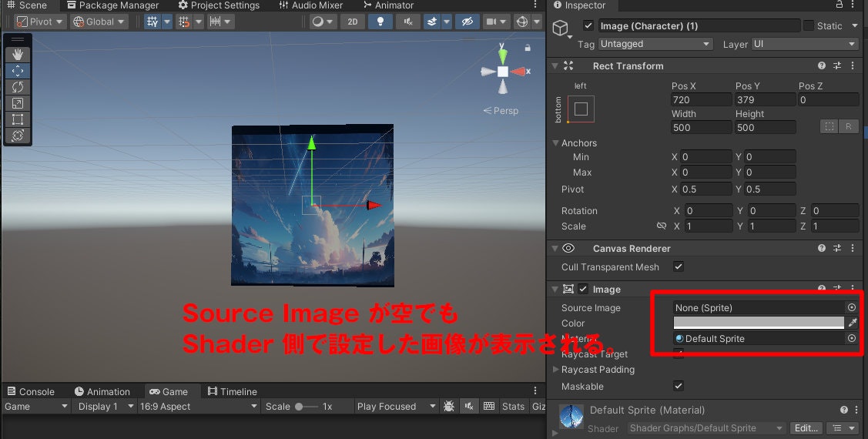Image resolution: width=868 pixels, height=439 pixels.
Task: Switch to Animator tab
Action: coord(389,5)
